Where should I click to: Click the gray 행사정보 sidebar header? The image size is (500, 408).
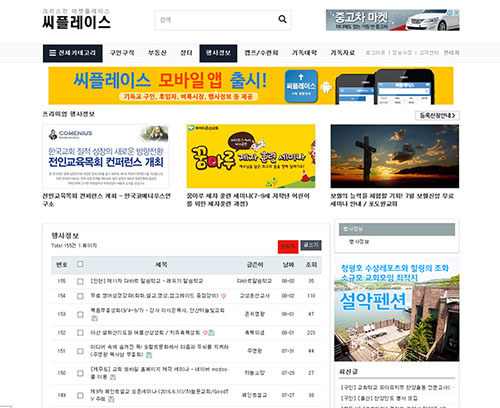397,229
